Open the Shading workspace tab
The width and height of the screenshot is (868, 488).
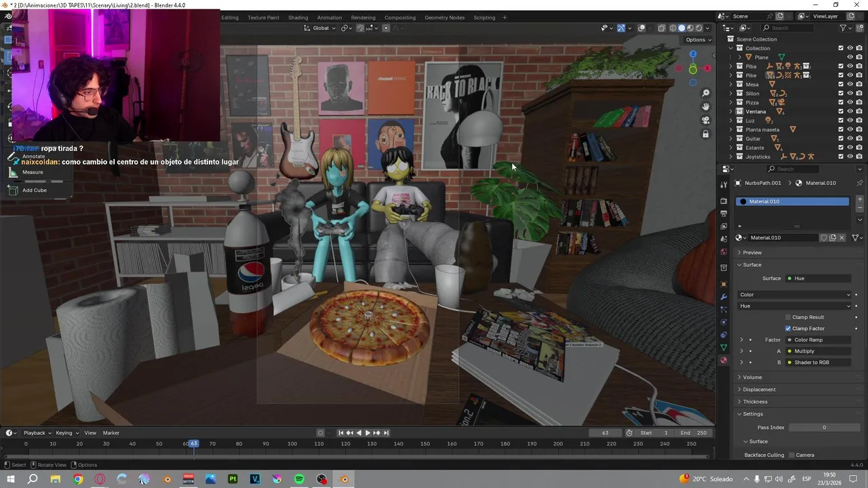point(298,18)
